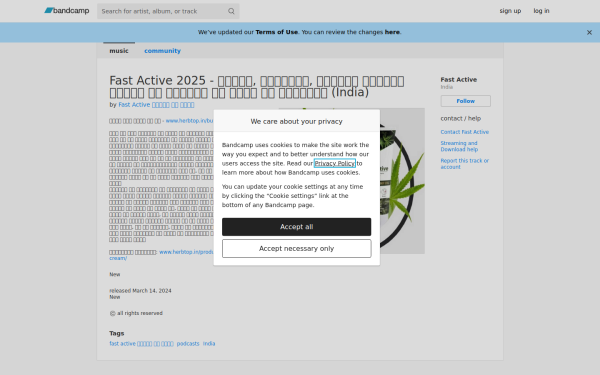Click the fast active tag link

coord(141,344)
